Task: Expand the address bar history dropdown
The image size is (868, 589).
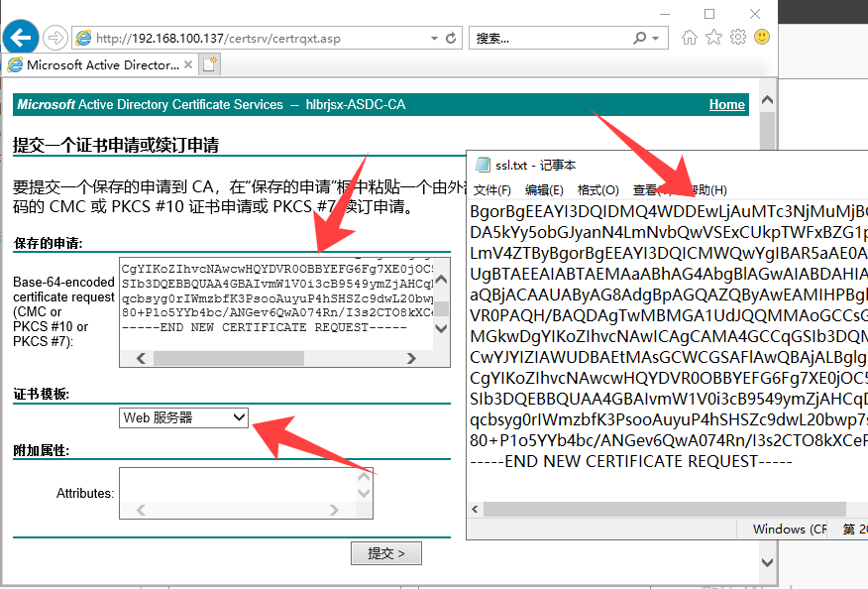Action: point(435,38)
